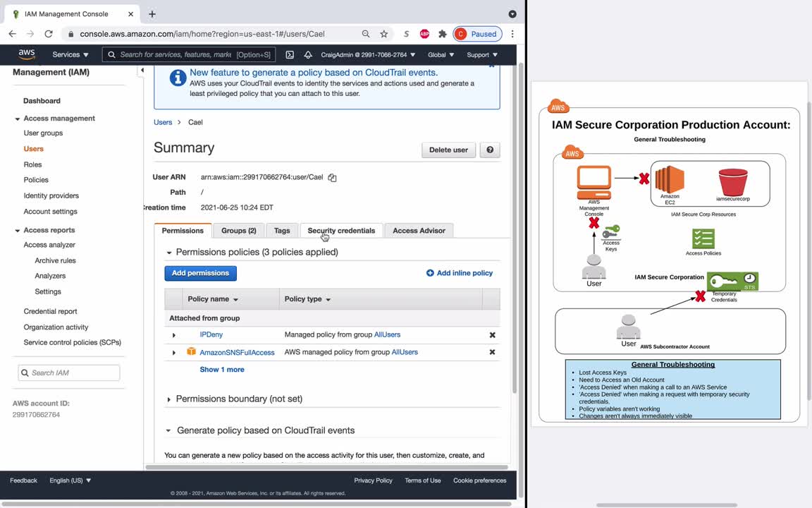
Task: Switch to the Groups (2) tab
Action: (x=239, y=231)
